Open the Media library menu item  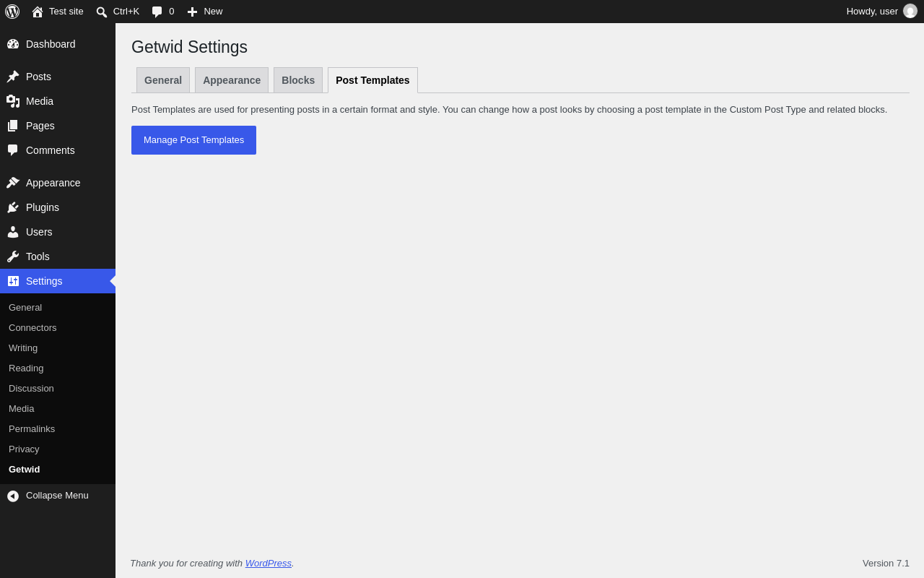[x=58, y=101]
